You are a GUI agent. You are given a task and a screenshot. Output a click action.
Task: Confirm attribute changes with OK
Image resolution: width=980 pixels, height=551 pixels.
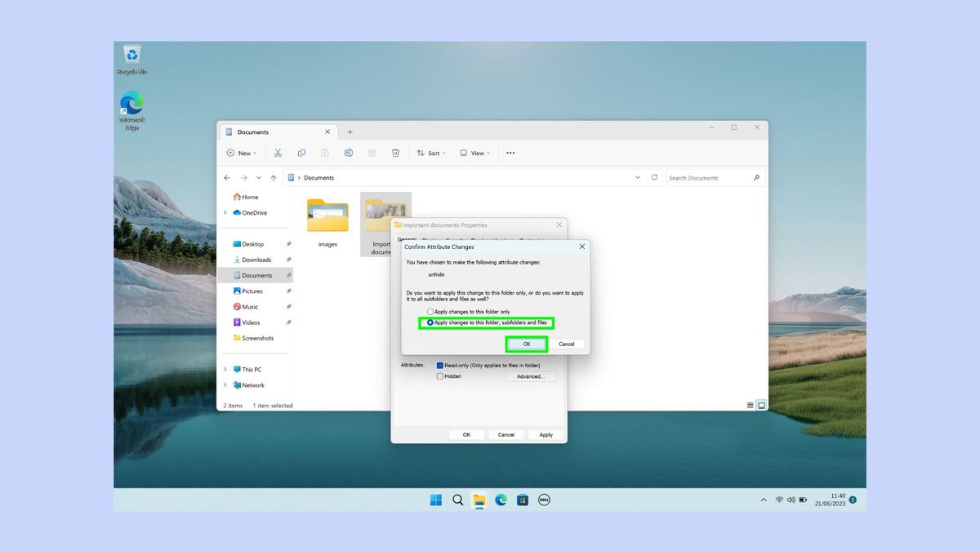coord(526,344)
